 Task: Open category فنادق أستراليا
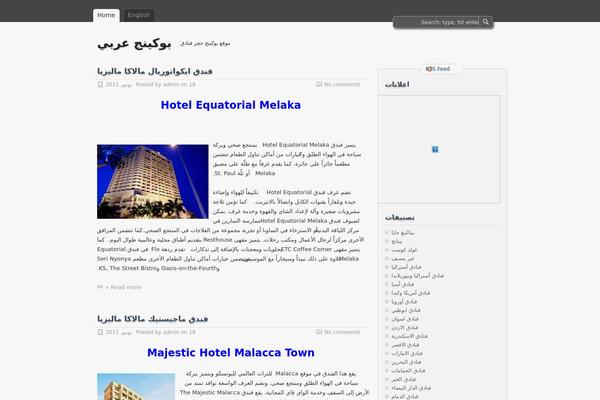(406, 267)
